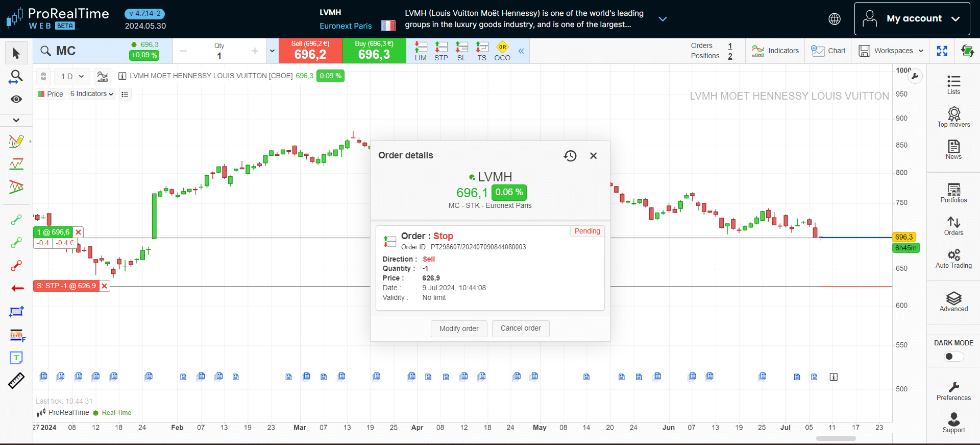Click the Buy 696,3 button
The height and width of the screenshot is (445, 980).
click(x=374, y=51)
